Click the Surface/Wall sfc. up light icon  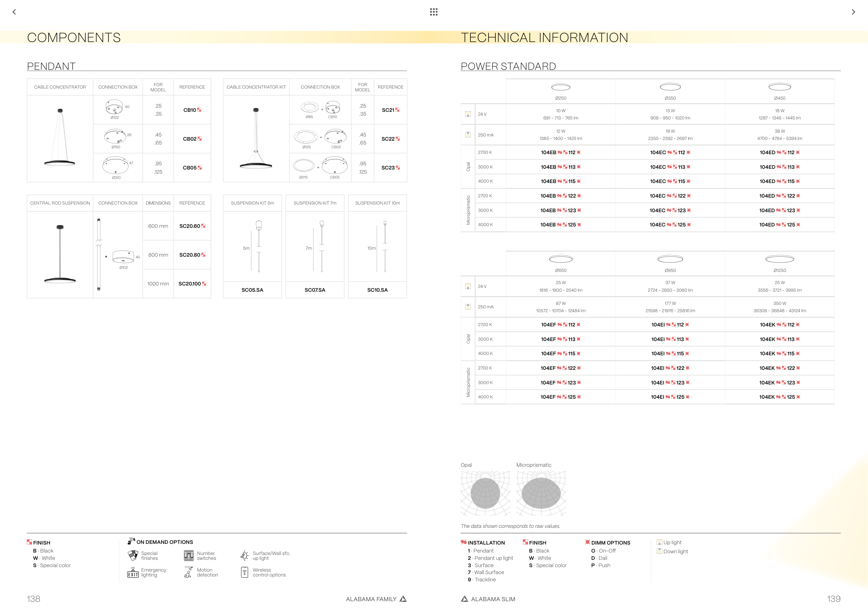click(244, 555)
